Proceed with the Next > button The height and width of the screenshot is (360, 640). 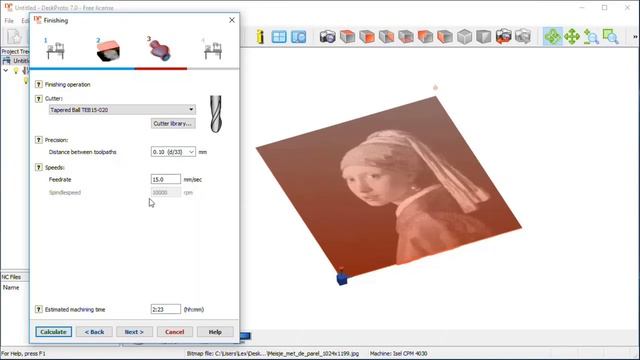[x=134, y=332]
